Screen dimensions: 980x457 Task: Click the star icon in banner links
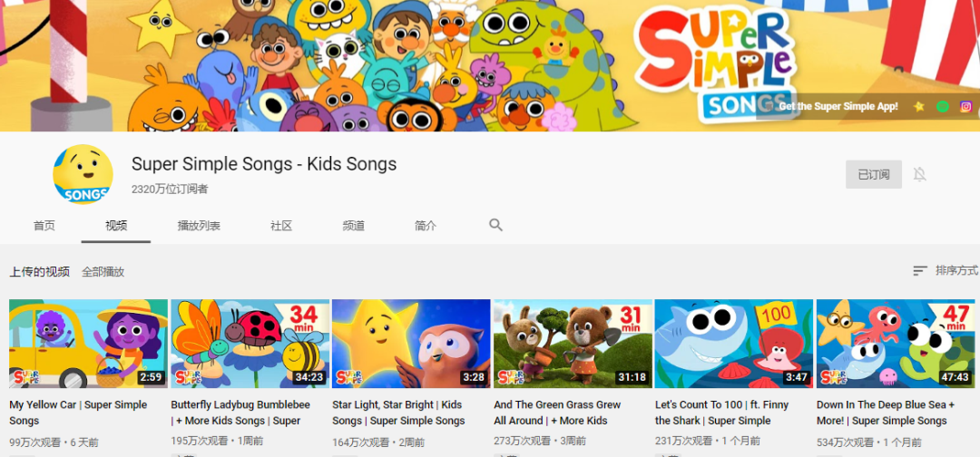(918, 106)
